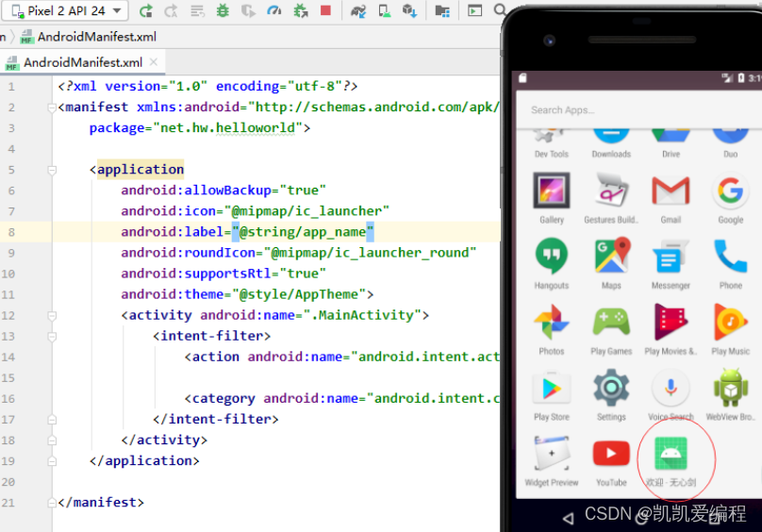Close the AndroidManifest.xml editor tab
Screen dimensions: 762x532
pos(154,61)
